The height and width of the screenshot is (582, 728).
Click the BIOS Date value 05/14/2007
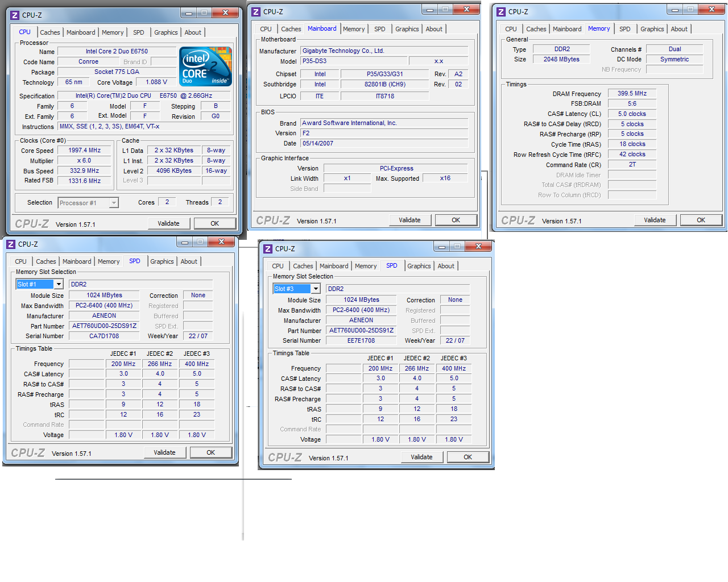pyautogui.click(x=384, y=143)
